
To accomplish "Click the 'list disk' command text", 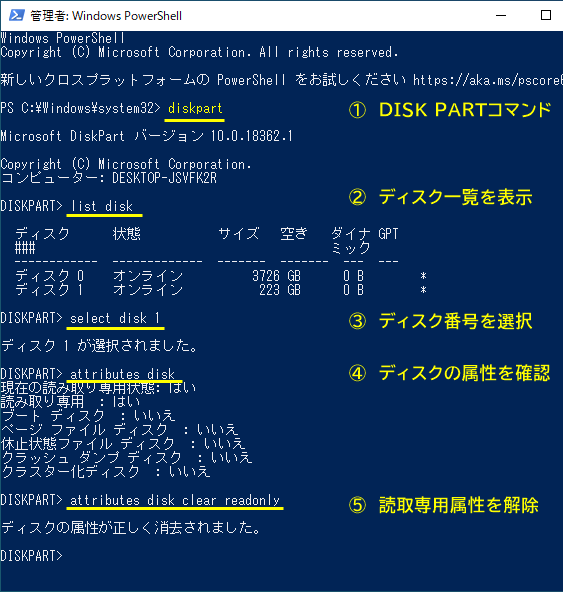I will (102, 206).
